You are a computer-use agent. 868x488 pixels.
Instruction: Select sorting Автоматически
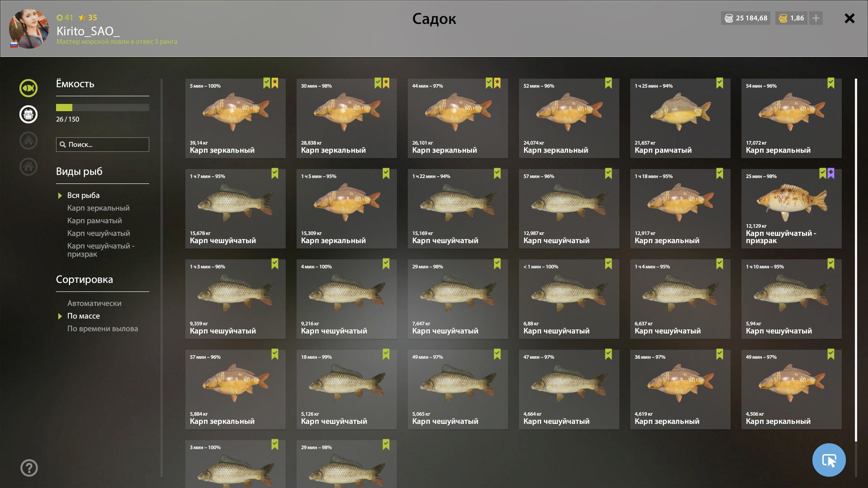click(x=94, y=303)
